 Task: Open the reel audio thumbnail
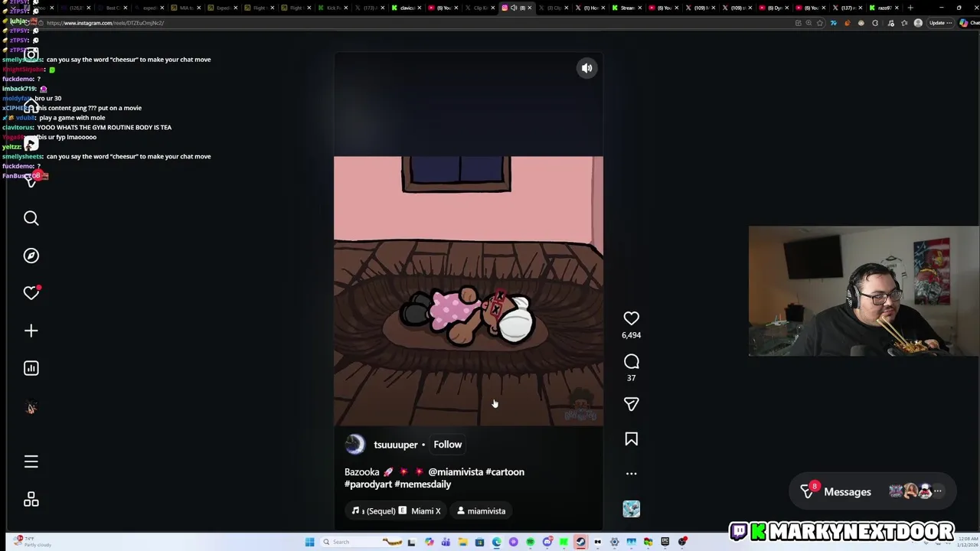coord(631,509)
